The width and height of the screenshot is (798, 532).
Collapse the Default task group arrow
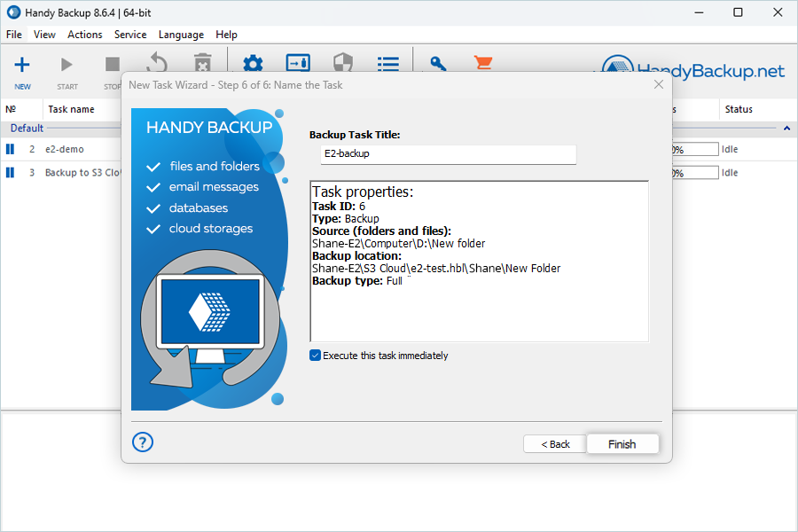pos(786,129)
